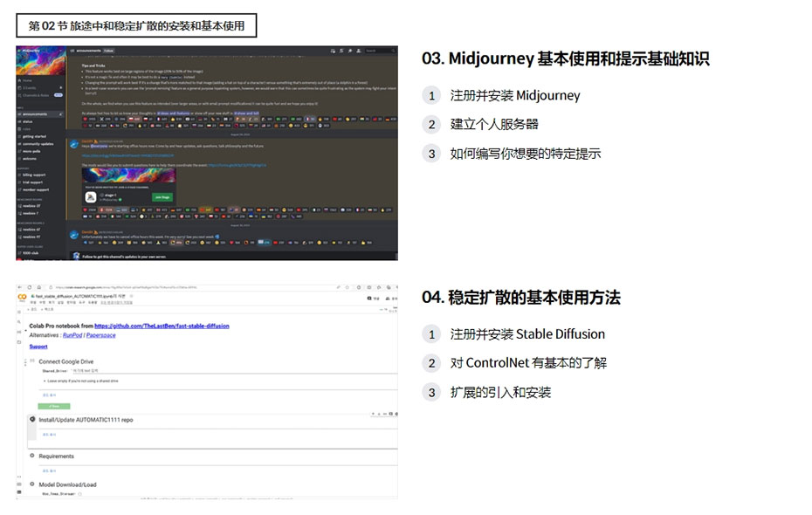This screenshot has height=515, width=812.
Task: Open the variables icon in Colab left sidebar
Action: click(x=19, y=332)
